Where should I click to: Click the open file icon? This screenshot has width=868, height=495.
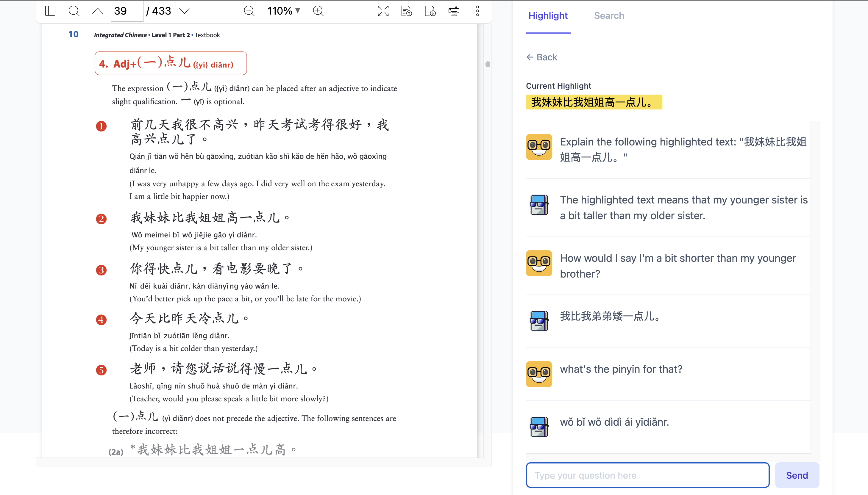pyautogui.click(x=406, y=11)
